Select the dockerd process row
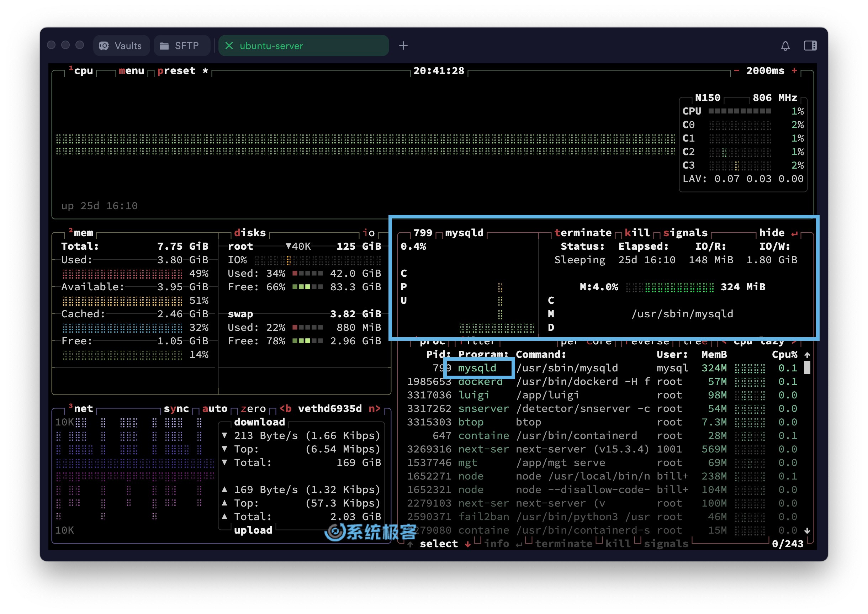This screenshot has width=868, height=614. 602,381
